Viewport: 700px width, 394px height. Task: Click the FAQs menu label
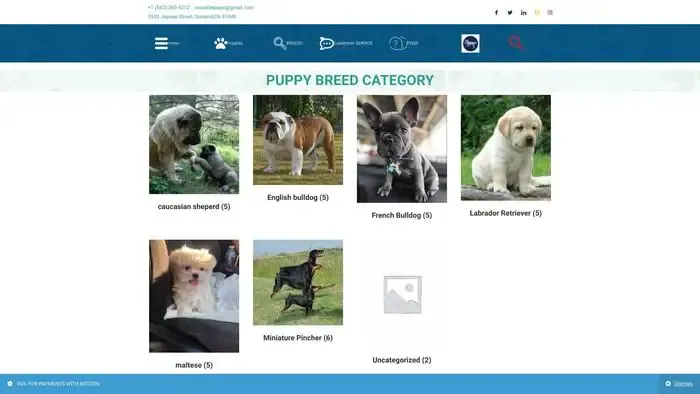coord(412,43)
